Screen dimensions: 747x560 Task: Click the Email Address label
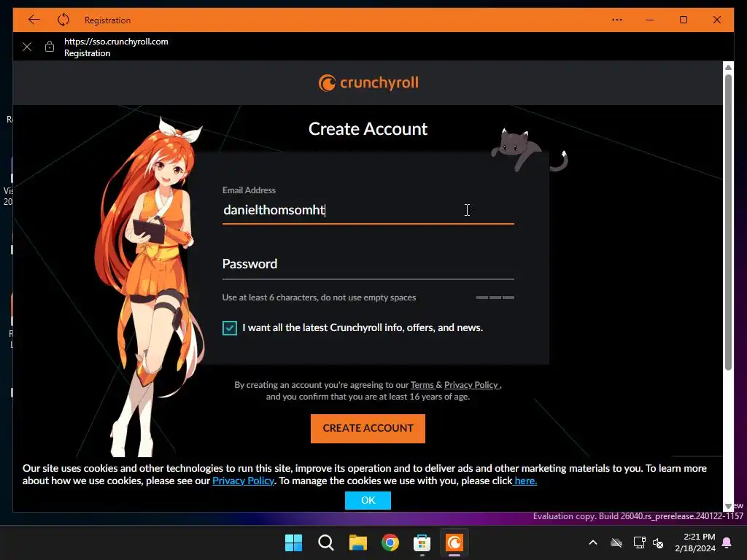[249, 190]
